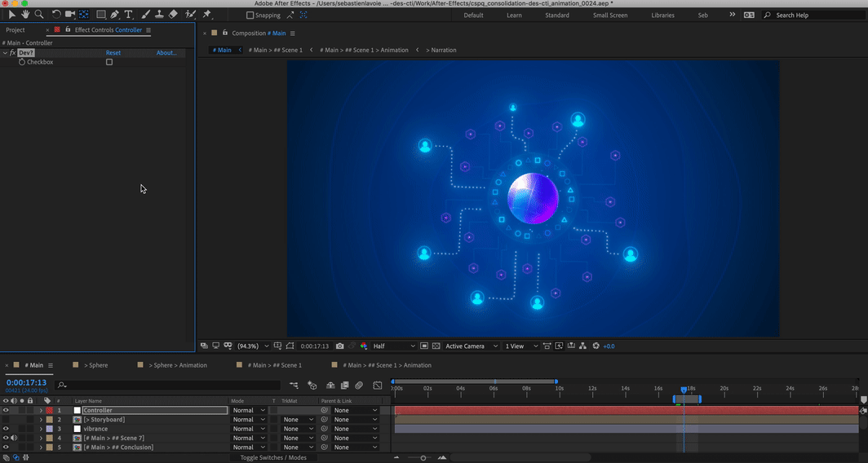This screenshot has width=868, height=463.
Task: Navigate to # Main > ## Scene 1 breadcrumb
Action: 275,50
